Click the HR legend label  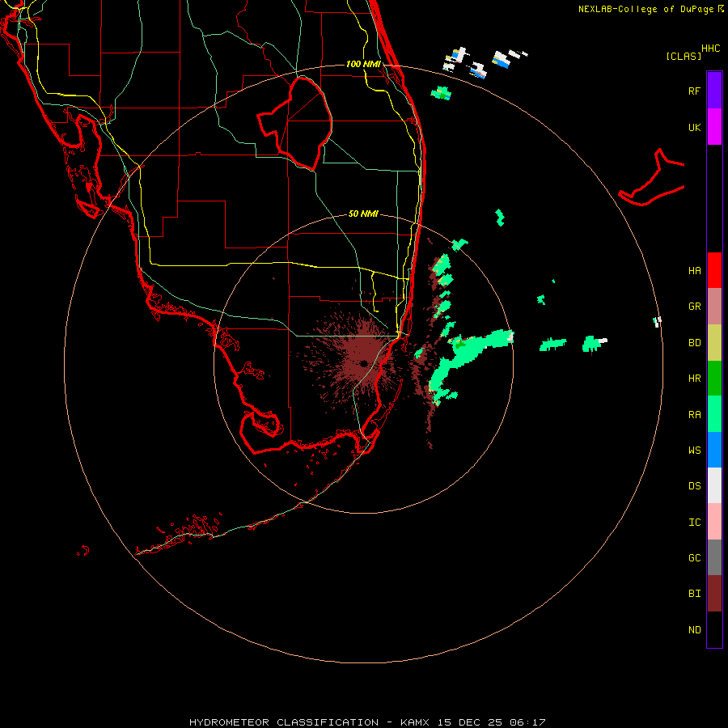coord(694,379)
